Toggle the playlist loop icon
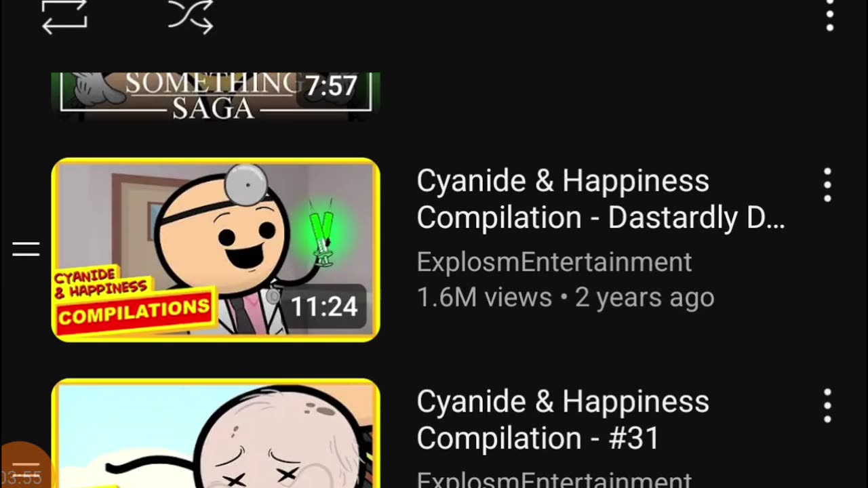The height and width of the screenshot is (488, 868). tap(64, 15)
